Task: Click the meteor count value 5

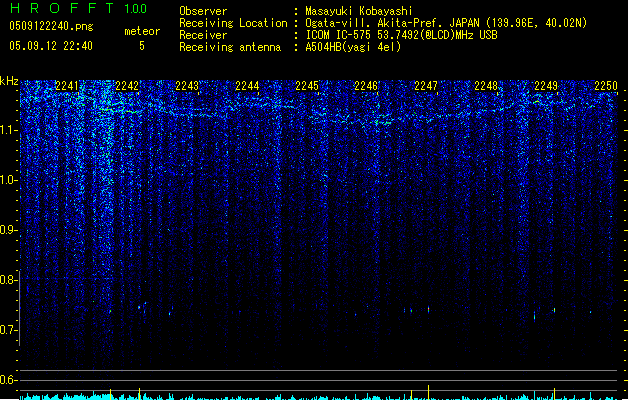Action: tap(142, 46)
